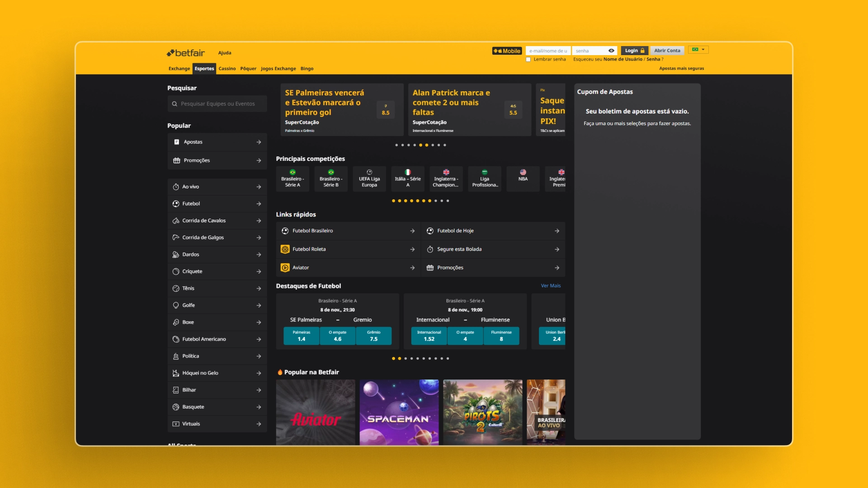Toggle the Lembrar senha checkbox
The image size is (868, 488).
pyautogui.click(x=528, y=60)
